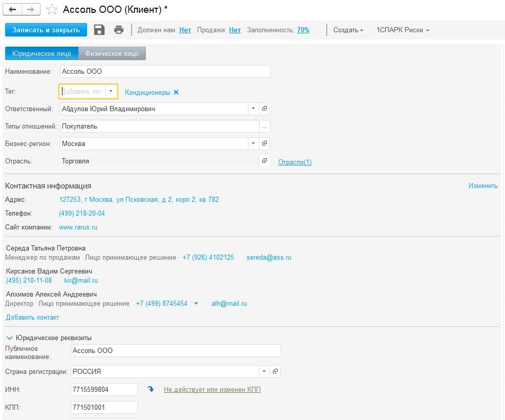The width and height of the screenshot is (505, 420).
Task: Expand phone options for Алхимов Алексей Андреевич
Action: coord(196,303)
